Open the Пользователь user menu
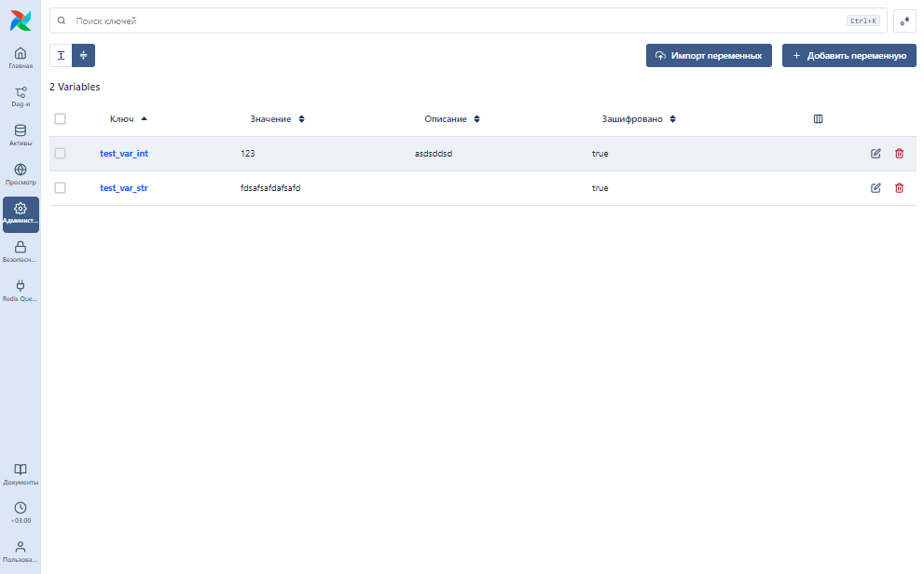The height and width of the screenshot is (574, 924). [x=21, y=553]
